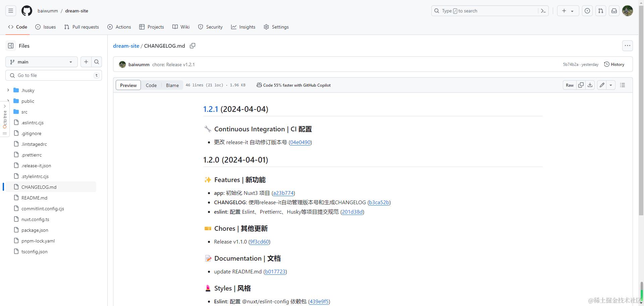Click the create new plus button
This screenshot has height=306, width=644.
pos(564,11)
